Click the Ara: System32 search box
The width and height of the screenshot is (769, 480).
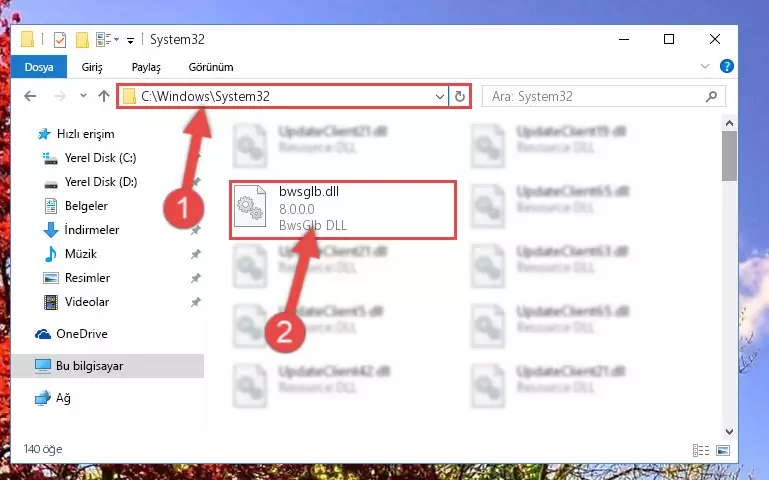[x=603, y=97]
